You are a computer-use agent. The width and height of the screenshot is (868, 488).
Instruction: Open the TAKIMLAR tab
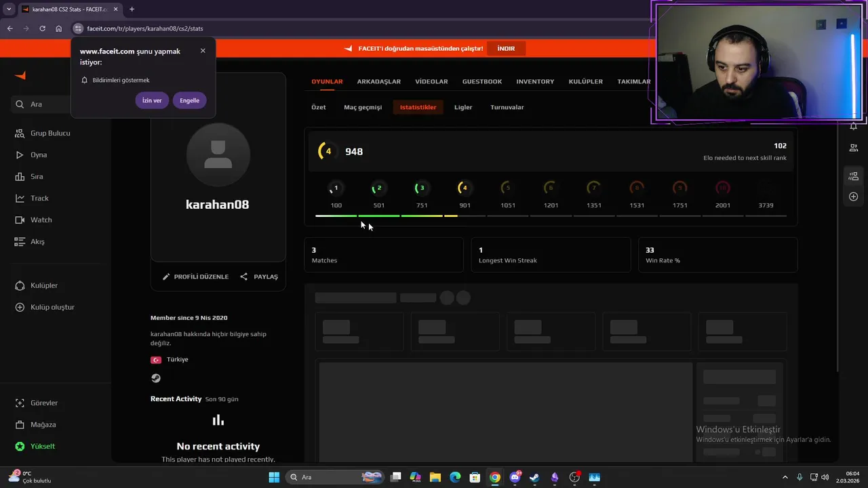(634, 81)
